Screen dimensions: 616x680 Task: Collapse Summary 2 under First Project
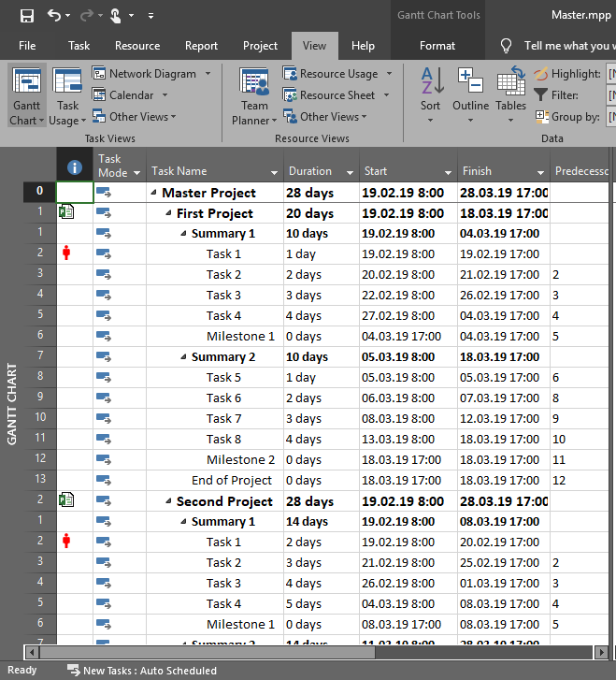[183, 357]
